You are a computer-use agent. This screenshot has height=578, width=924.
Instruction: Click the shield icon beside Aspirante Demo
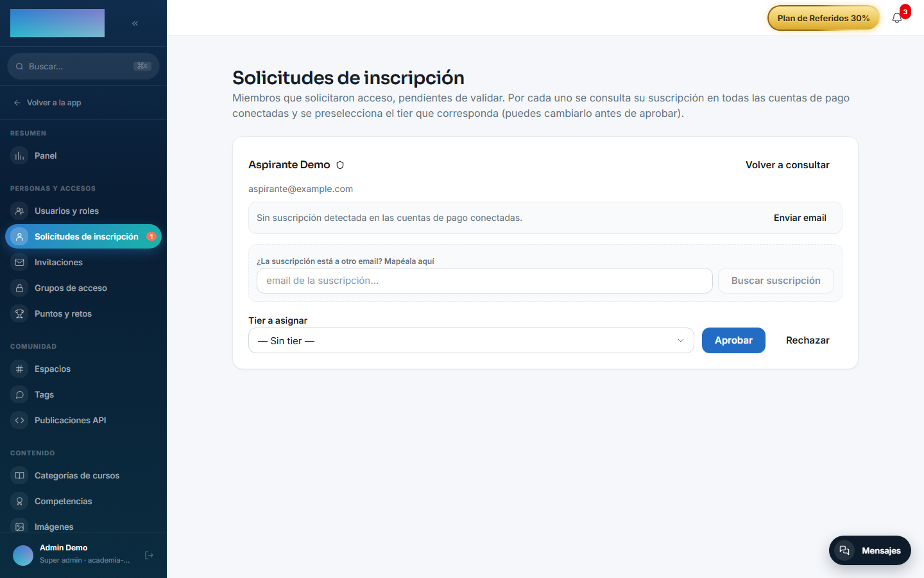(340, 165)
